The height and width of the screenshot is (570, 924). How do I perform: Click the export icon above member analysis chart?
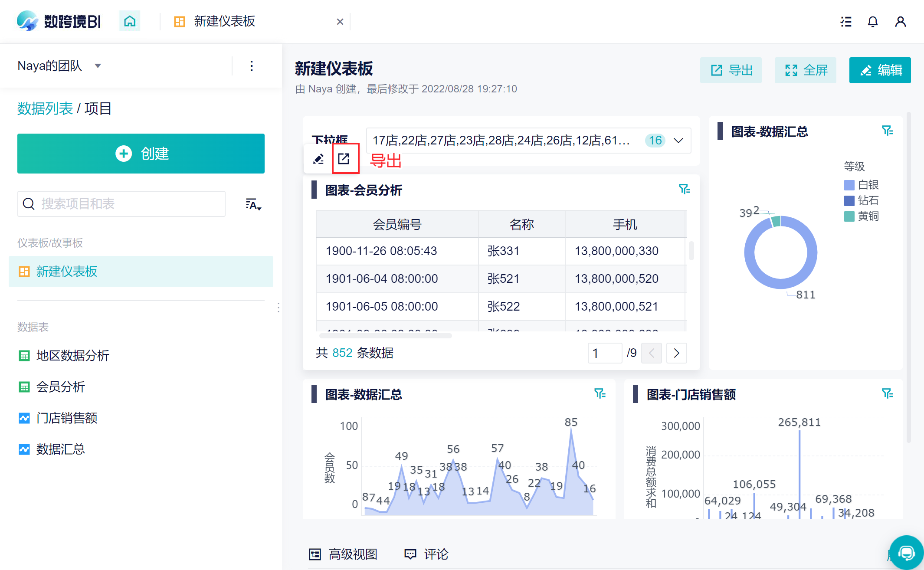click(x=344, y=159)
